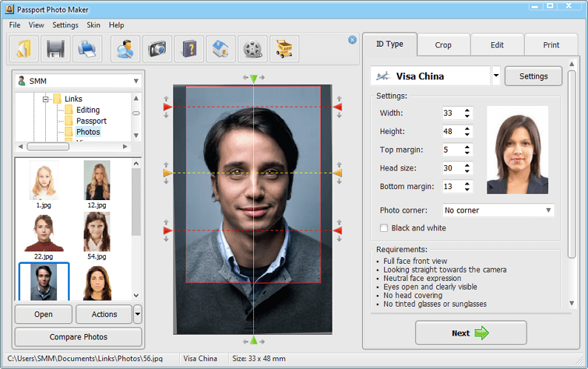Click the open folder toolbar icon
This screenshot has height=369, width=588.
pyautogui.click(x=24, y=49)
